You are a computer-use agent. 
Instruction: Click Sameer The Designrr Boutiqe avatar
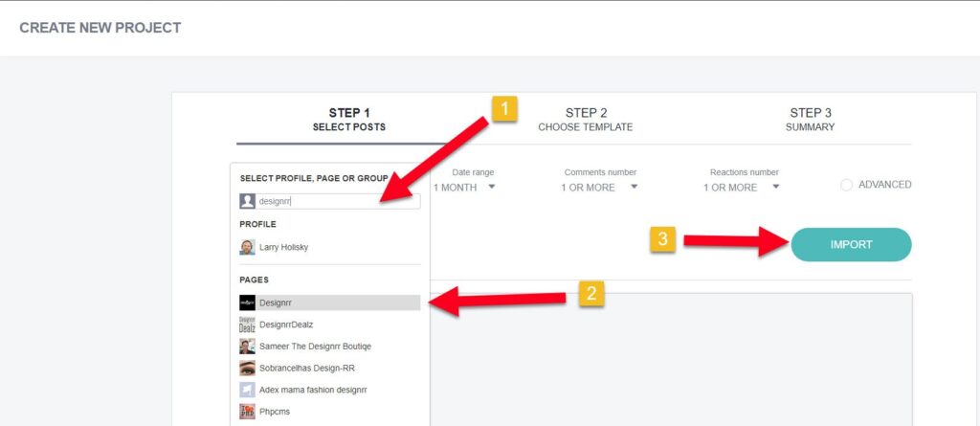click(247, 347)
